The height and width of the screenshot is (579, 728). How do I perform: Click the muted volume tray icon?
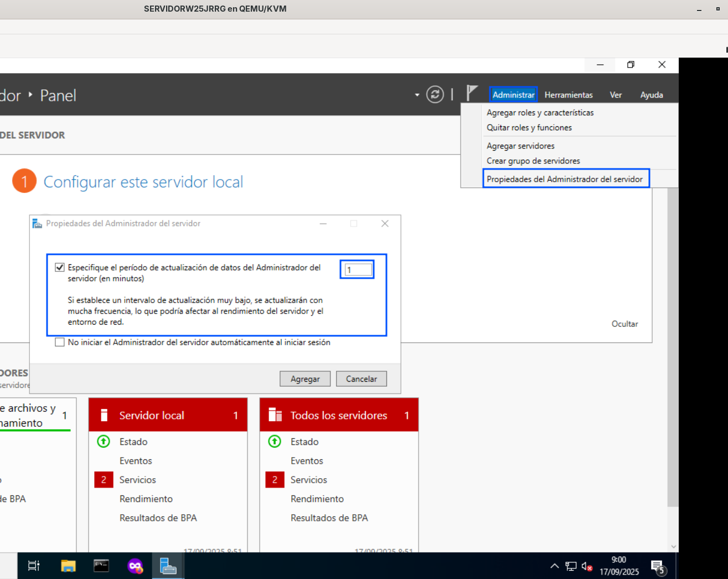click(x=587, y=566)
